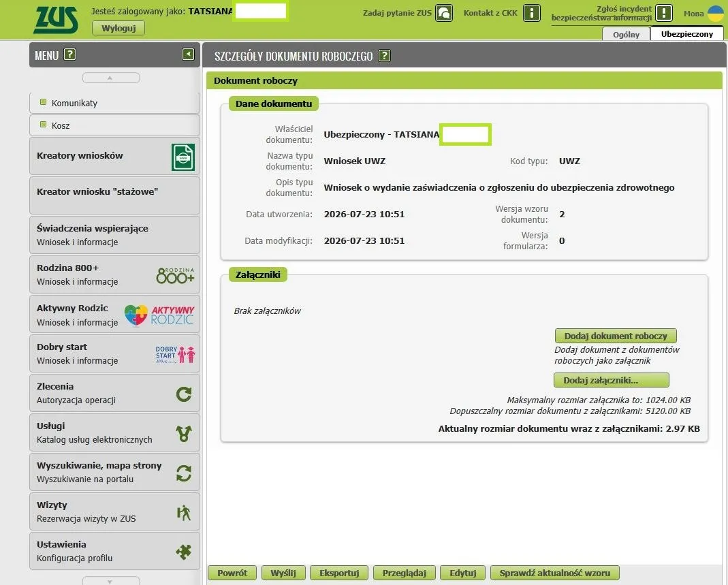Image resolution: width=728 pixels, height=585 pixels.
Task: Open Komunikaty menu item
Action: coord(114,103)
